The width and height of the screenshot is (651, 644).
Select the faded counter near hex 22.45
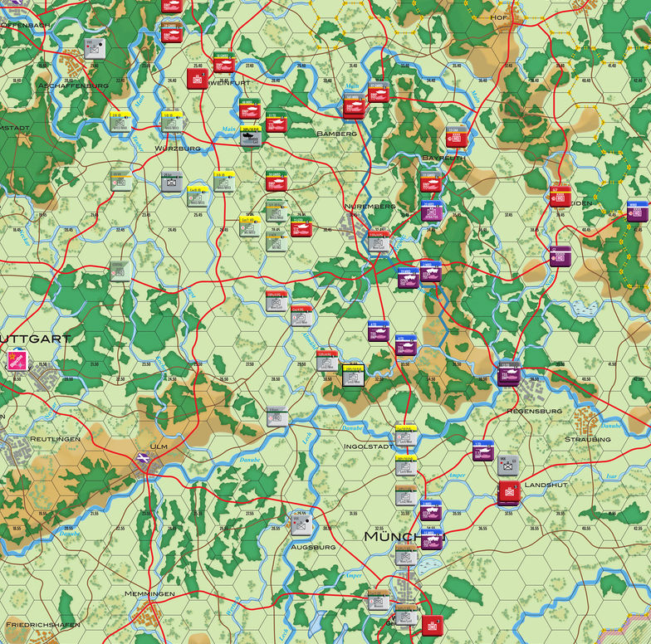click(x=120, y=271)
